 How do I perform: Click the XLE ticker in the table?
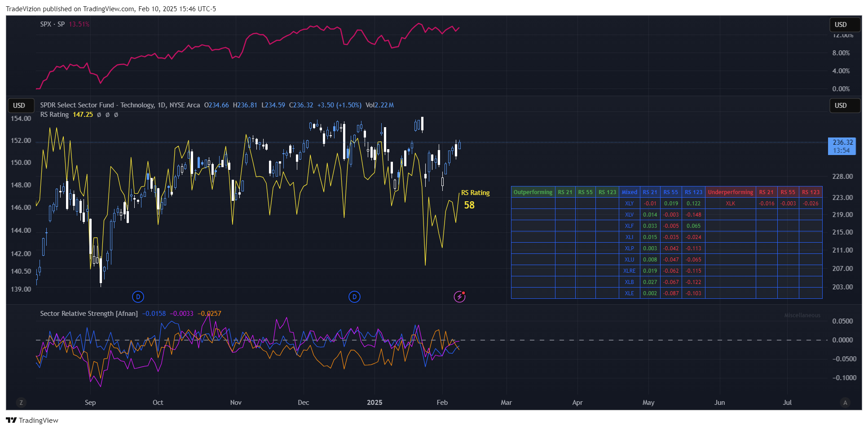(630, 293)
